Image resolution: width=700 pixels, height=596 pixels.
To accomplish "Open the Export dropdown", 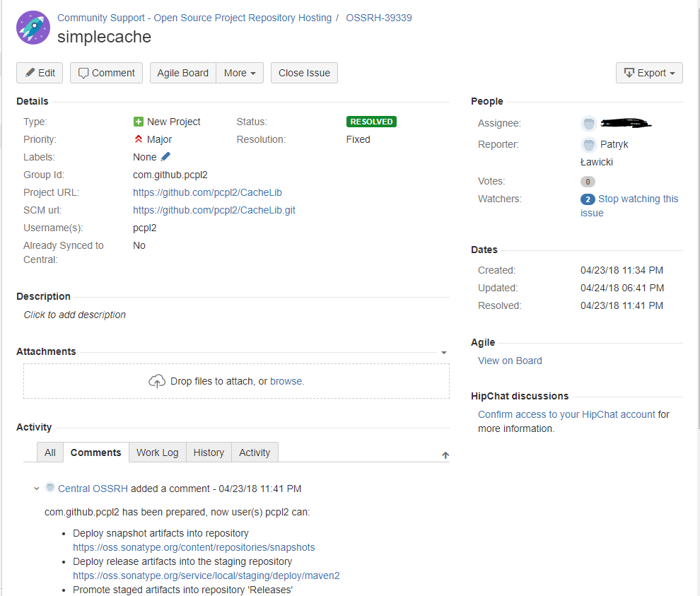I will click(x=649, y=73).
